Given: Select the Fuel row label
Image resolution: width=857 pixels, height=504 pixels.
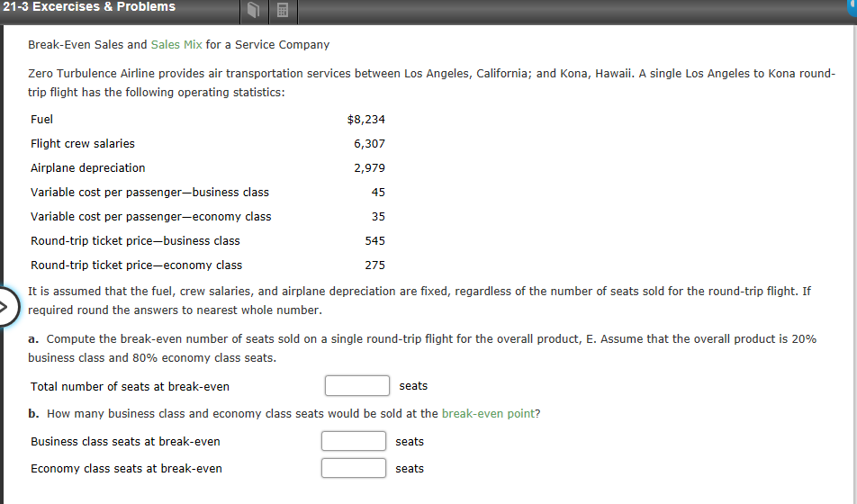Looking at the screenshot, I should coord(41,119).
